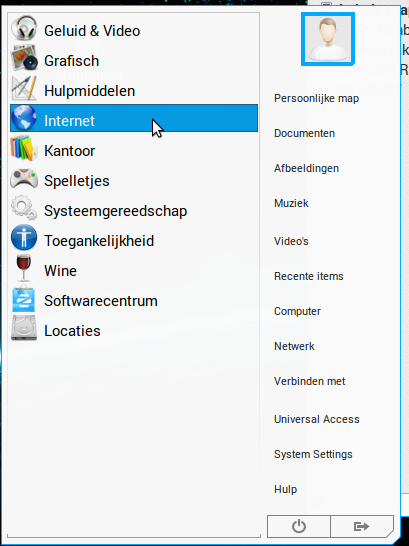Click the headphones icon for Geluid & Video

click(x=24, y=29)
